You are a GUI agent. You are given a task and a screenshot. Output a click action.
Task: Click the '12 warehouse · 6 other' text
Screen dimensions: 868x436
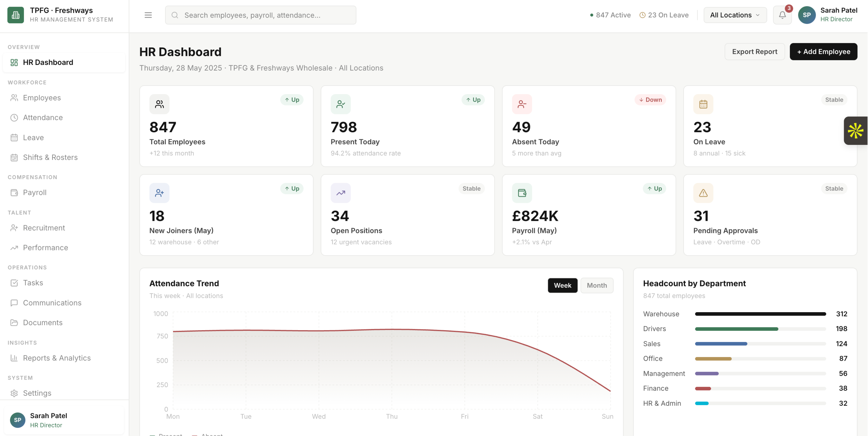[184, 242]
